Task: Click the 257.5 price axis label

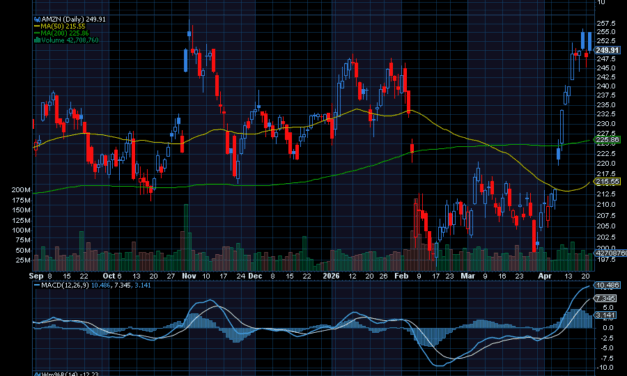Action: click(606, 24)
